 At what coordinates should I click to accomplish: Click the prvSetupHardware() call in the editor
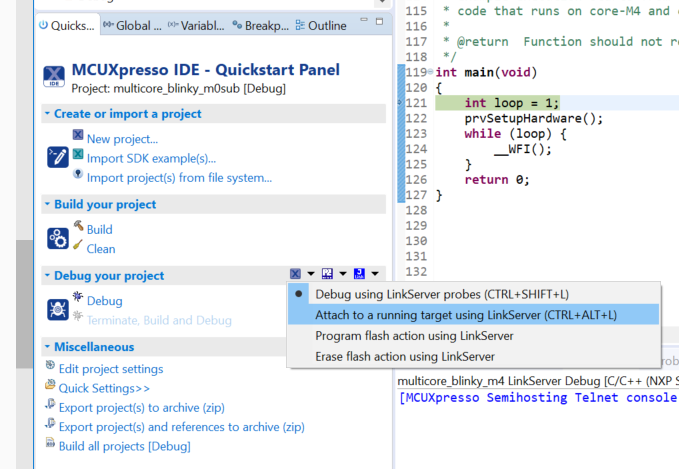(534, 118)
